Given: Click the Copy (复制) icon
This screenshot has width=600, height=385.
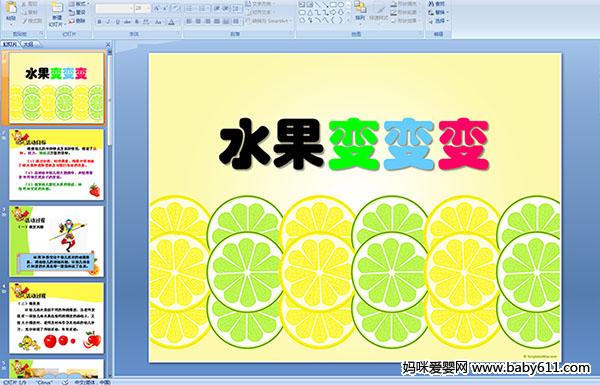Looking at the screenshot, I should coord(24,13).
